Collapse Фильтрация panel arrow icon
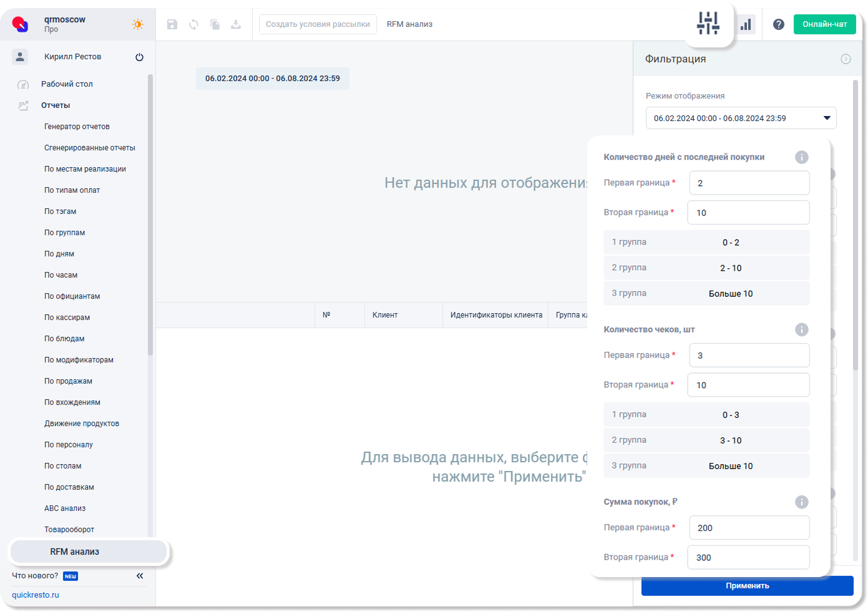Image resolution: width=868 pixels, height=612 pixels. [846, 59]
